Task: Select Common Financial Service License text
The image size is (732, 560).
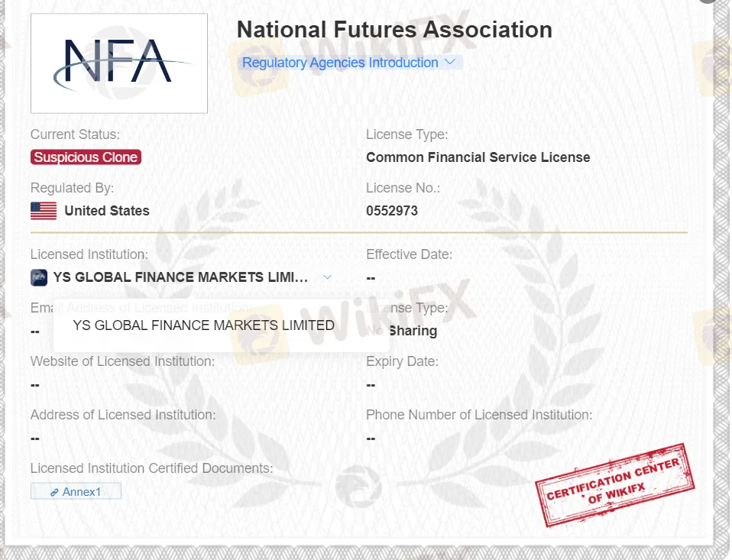Action: click(478, 157)
